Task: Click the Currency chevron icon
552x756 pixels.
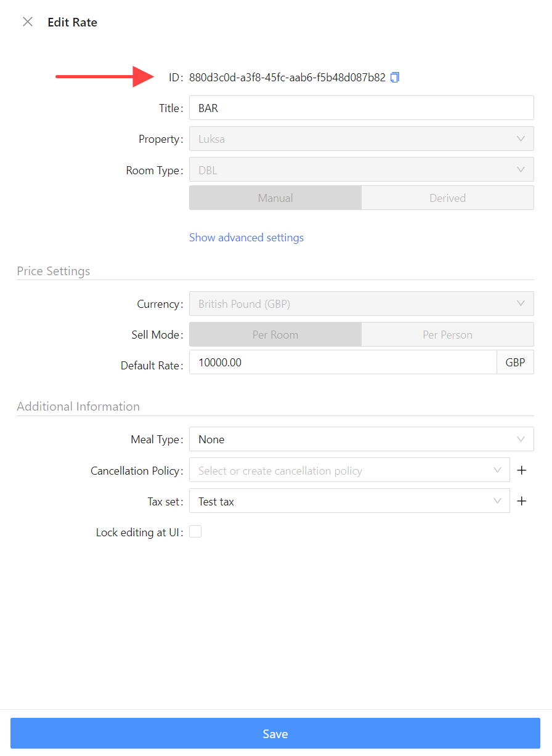Action: [x=521, y=304]
